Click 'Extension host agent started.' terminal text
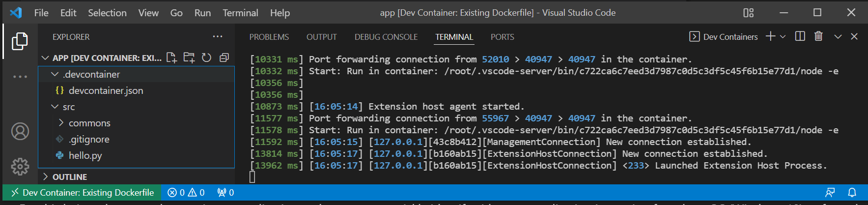This screenshot has height=205, width=868. [x=446, y=106]
